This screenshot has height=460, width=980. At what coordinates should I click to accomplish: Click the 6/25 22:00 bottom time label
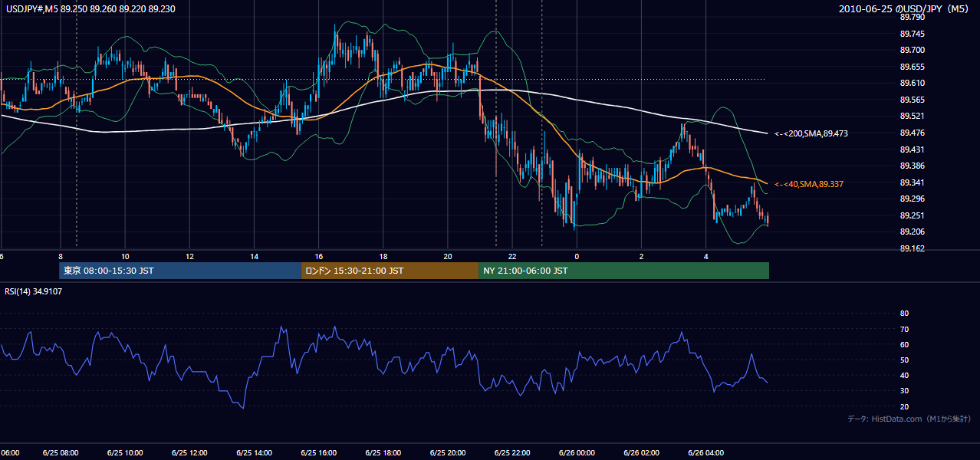[512, 453]
